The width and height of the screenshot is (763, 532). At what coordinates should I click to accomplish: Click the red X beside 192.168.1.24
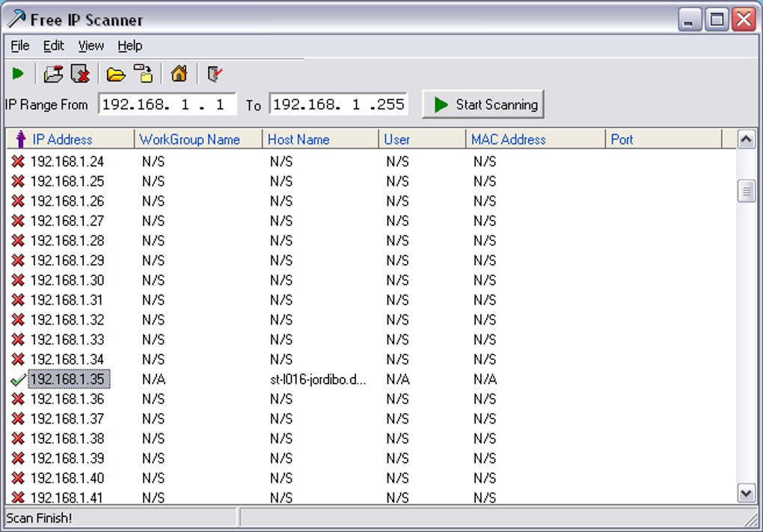pos(16,162)
